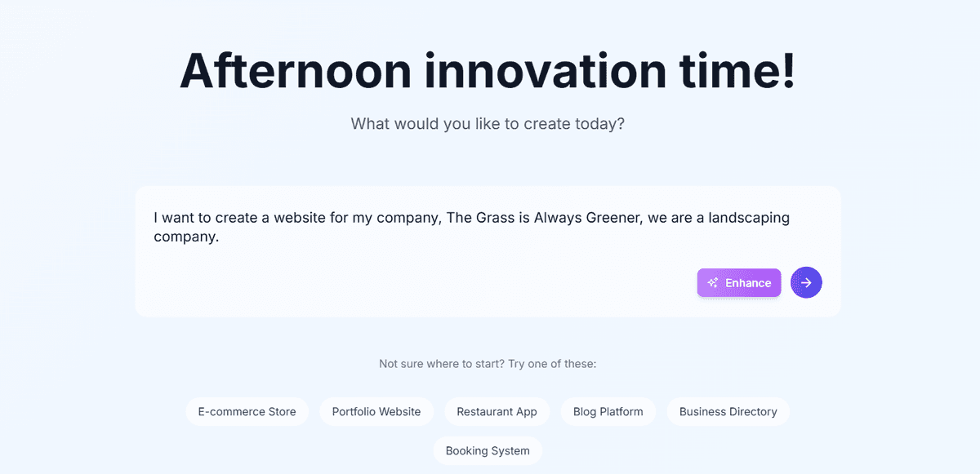Select the Blog Platform suggestion chip
The height and width of the screenshot is (474, 980).
(608, 412)
